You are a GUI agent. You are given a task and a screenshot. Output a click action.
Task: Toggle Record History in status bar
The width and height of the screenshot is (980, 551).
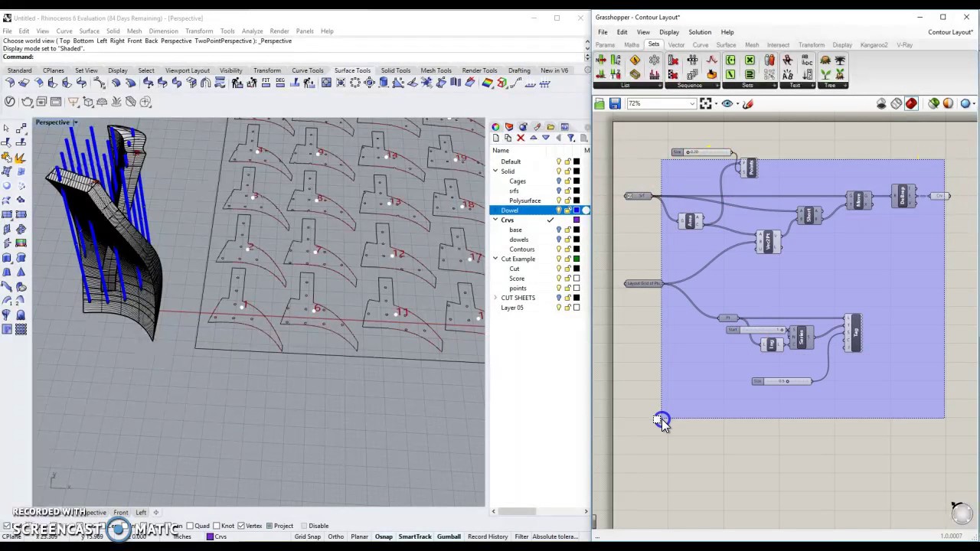point(488,536)
